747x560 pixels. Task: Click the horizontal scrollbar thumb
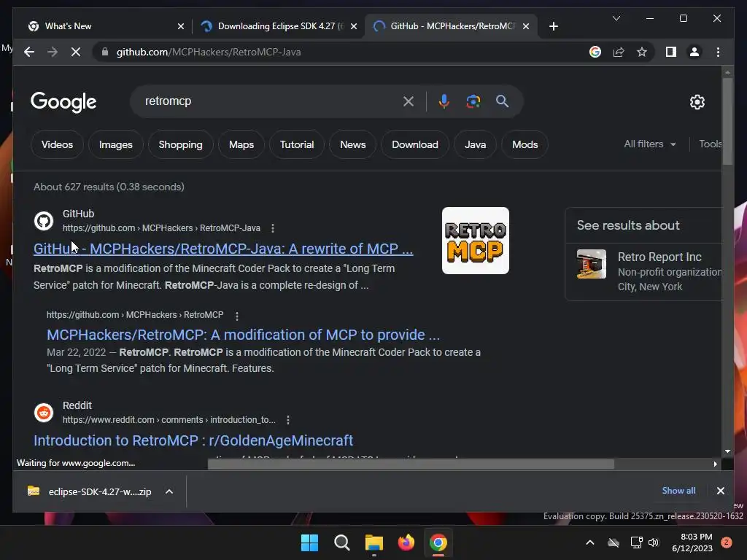coord(411,464)
